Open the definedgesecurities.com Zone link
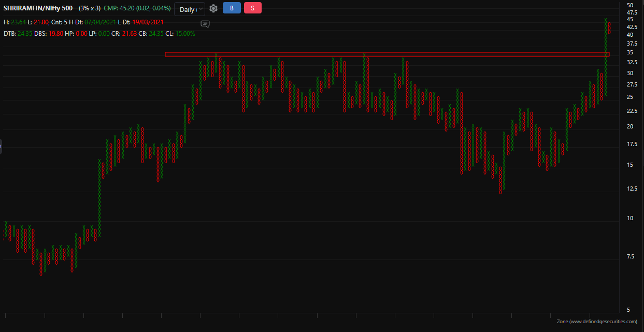Viewport: 644px width, 332px height. click(597, 322)
